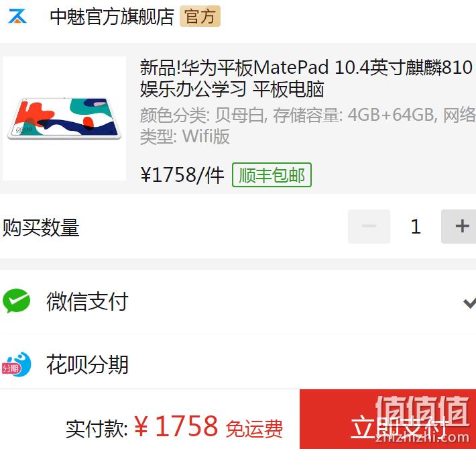The image size is (476, 449).
Task: Click the WeChat Pay selected checkmark
Action: (x=469, y=303)
